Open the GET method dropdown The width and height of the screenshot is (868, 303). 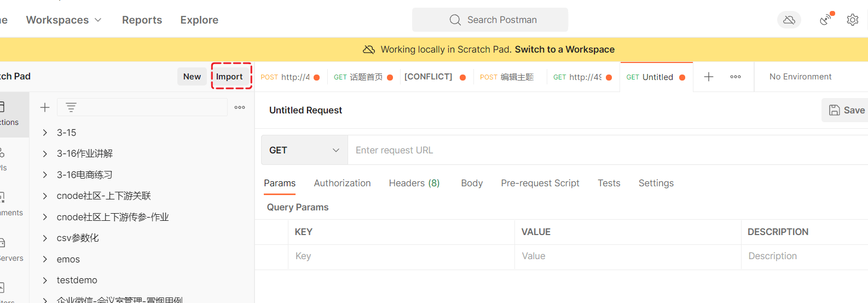(x=304, y=150)
